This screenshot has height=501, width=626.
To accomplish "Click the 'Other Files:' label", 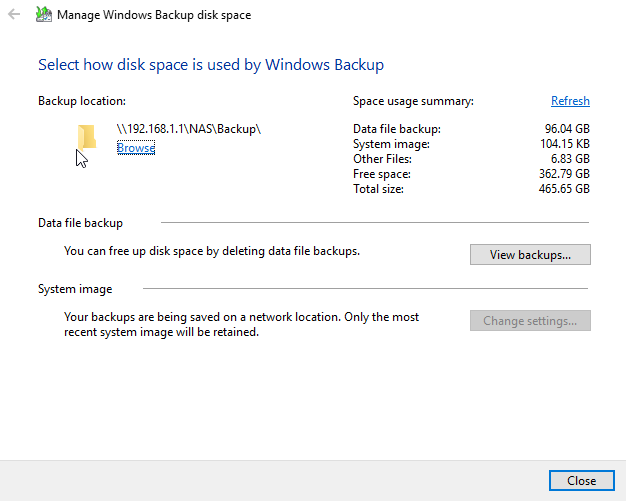I will 382,159.
